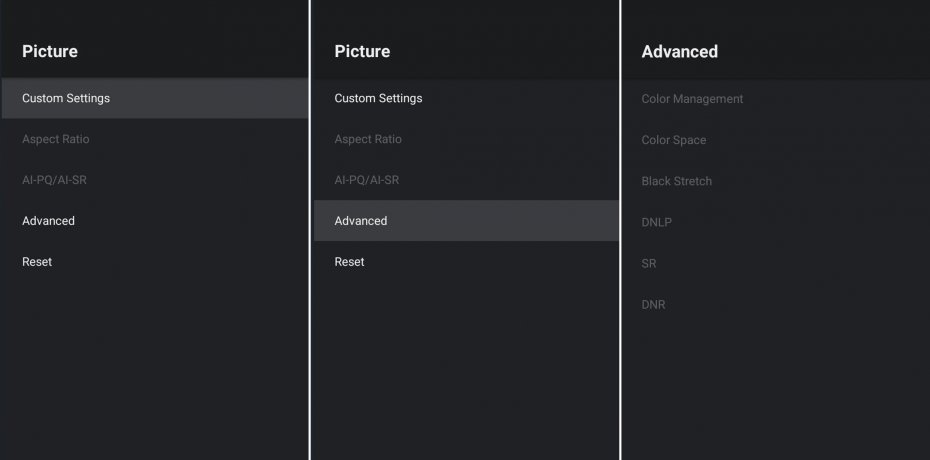Click Aspect Ratio in the middle Picture panel
The image size is (930, 460).
pyautogui.click(x=368, y=139)
